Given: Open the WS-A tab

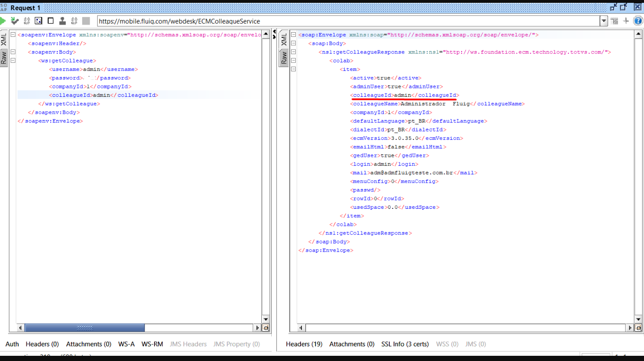Looking at the screenshot, I should point(126,344).
